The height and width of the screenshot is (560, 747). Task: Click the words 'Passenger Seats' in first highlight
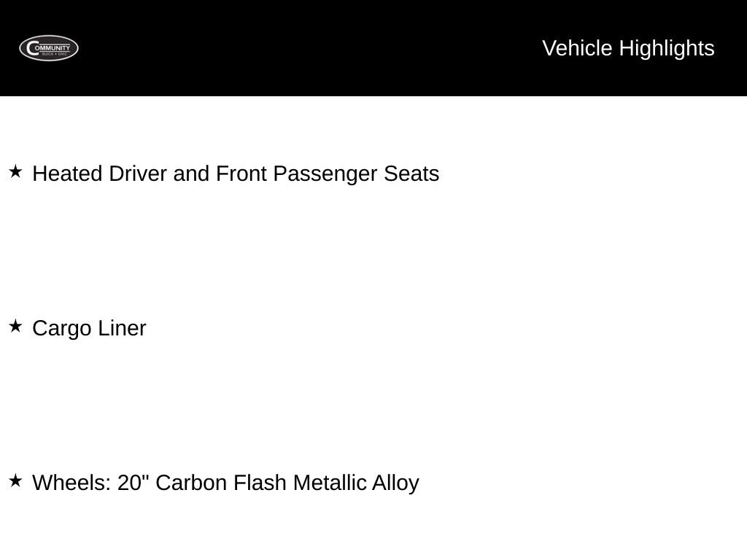click(356, 174)
